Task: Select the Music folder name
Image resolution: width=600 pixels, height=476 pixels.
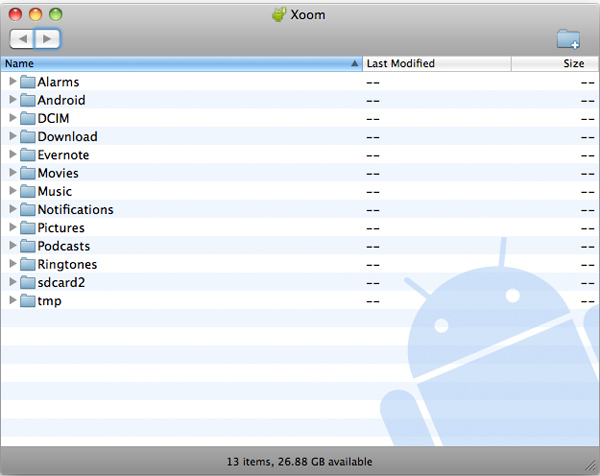Action: [x=55, y=191]
